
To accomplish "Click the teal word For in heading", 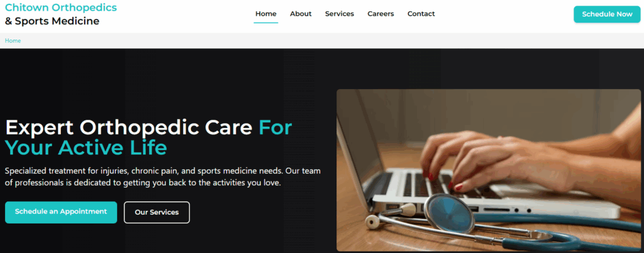I will click(275, 128).
